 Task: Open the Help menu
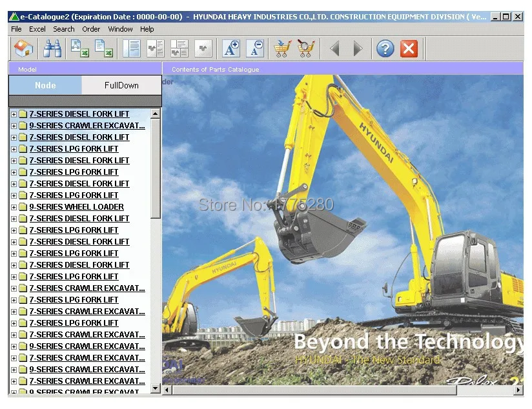(147, 29)
